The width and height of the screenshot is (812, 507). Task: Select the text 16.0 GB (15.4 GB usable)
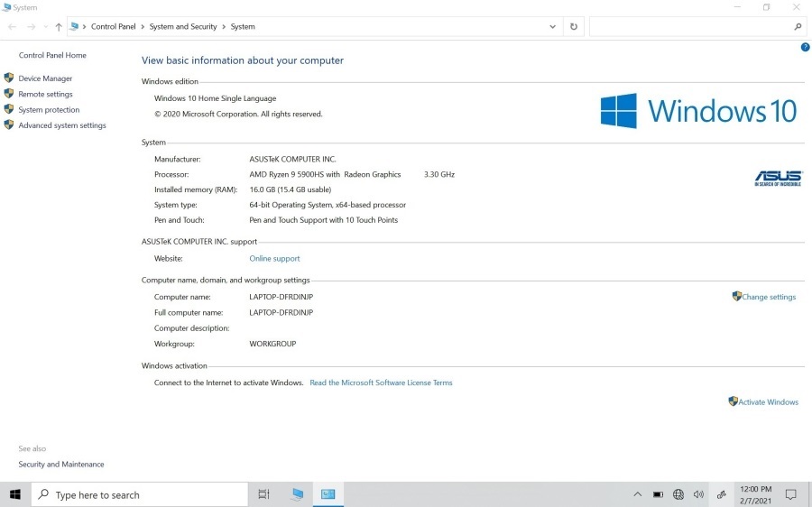[x=290, y=189]
